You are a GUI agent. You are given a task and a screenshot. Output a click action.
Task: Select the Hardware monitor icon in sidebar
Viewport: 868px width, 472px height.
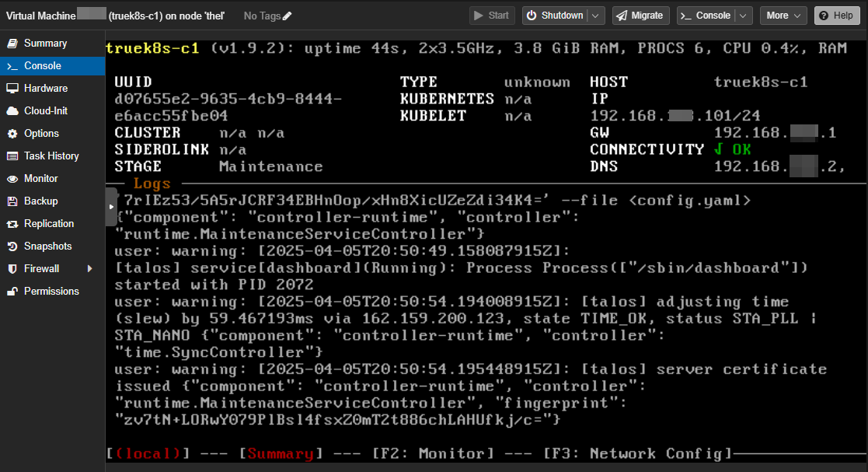coord(12,89)
